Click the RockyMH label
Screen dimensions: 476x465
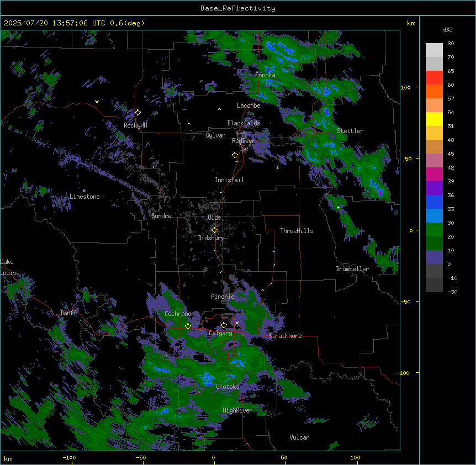coord(135,125)
